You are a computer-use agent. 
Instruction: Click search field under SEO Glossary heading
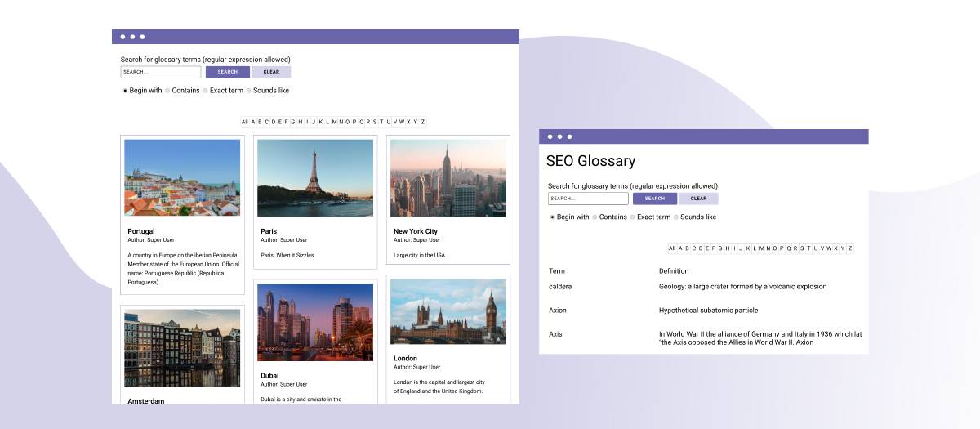(587, 199)
